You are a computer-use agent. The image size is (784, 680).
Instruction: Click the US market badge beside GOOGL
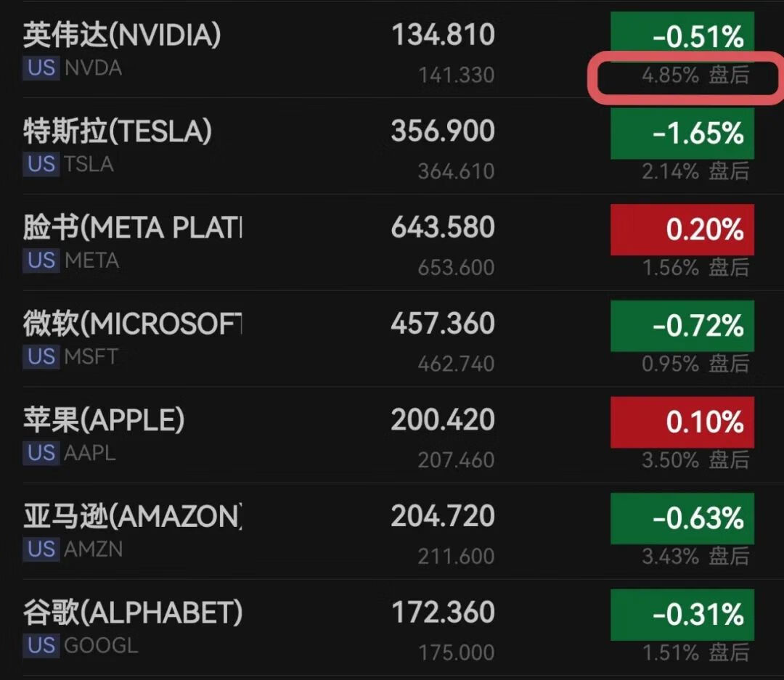pos(41,645)
